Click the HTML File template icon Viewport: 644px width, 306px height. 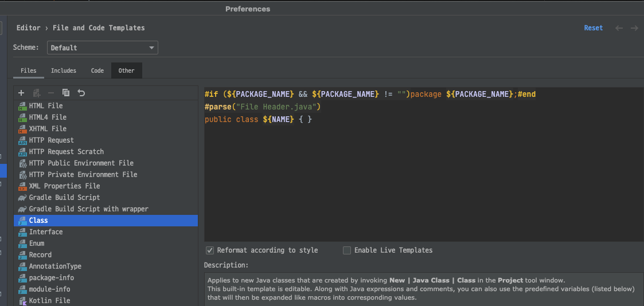pos(22,106)
